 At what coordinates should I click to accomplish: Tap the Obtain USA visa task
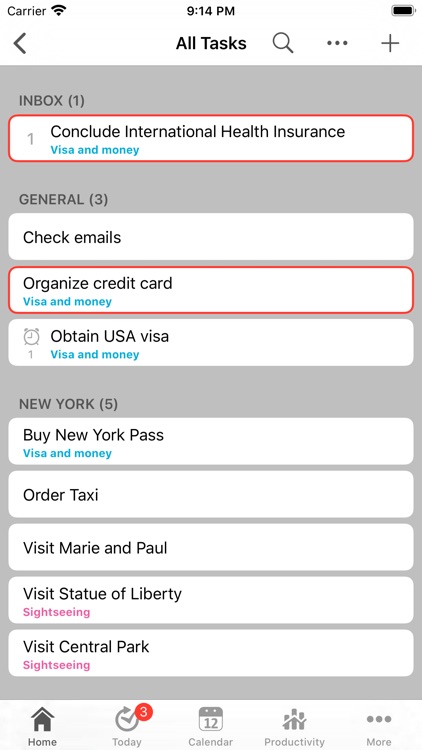211,343
